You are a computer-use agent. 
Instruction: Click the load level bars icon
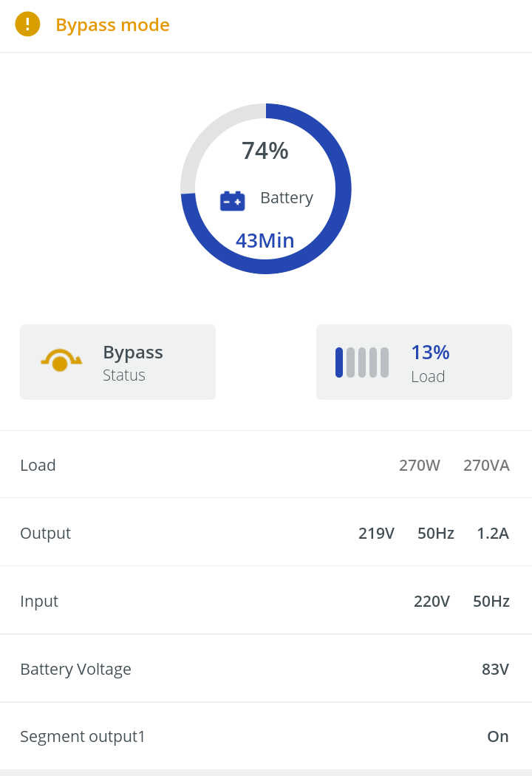362,362
